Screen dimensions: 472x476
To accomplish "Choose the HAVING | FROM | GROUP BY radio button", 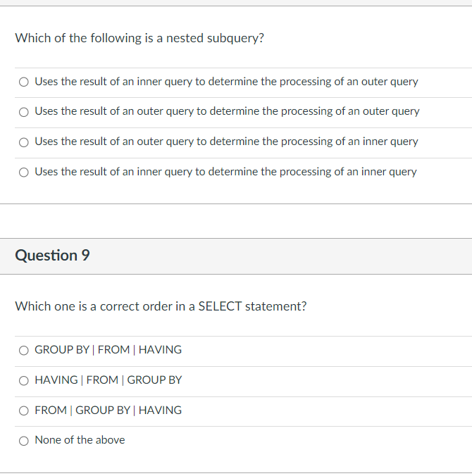I will click(x=24, y=380).
